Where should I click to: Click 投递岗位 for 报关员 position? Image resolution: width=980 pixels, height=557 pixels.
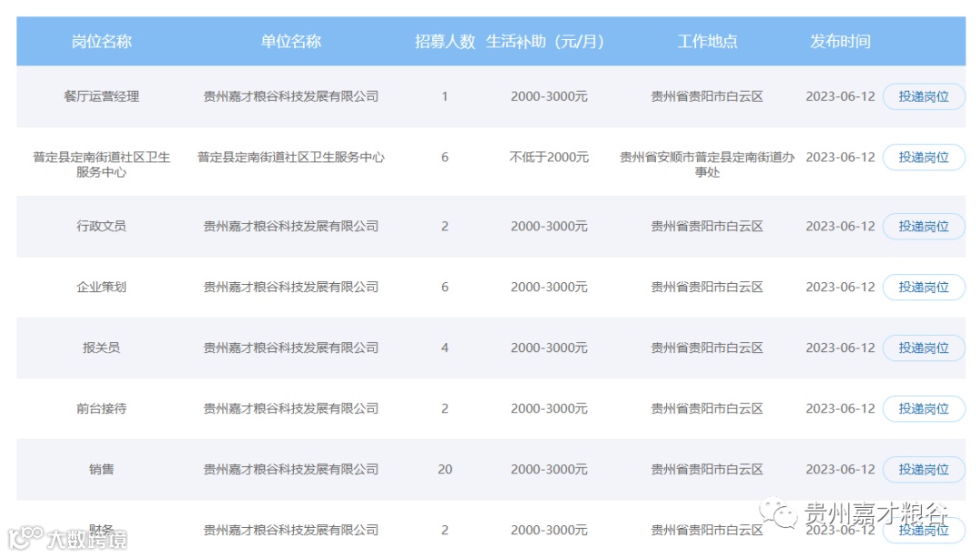[923, 347]
